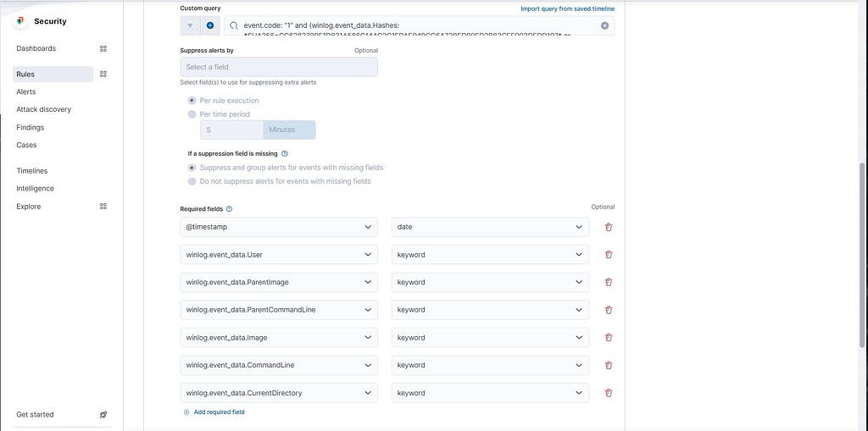Delete the winlog.event_data.Image field row

(x=609, y=338)
